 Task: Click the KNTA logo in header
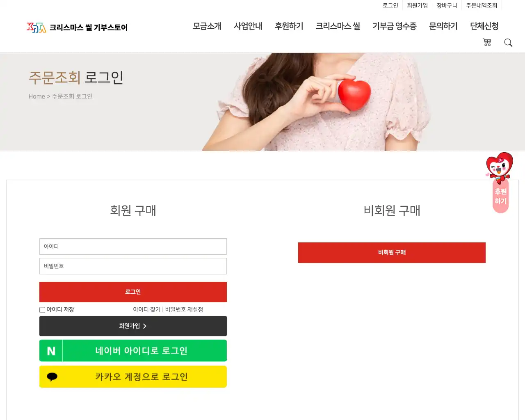pyautogui.click(x=37, y=27)
